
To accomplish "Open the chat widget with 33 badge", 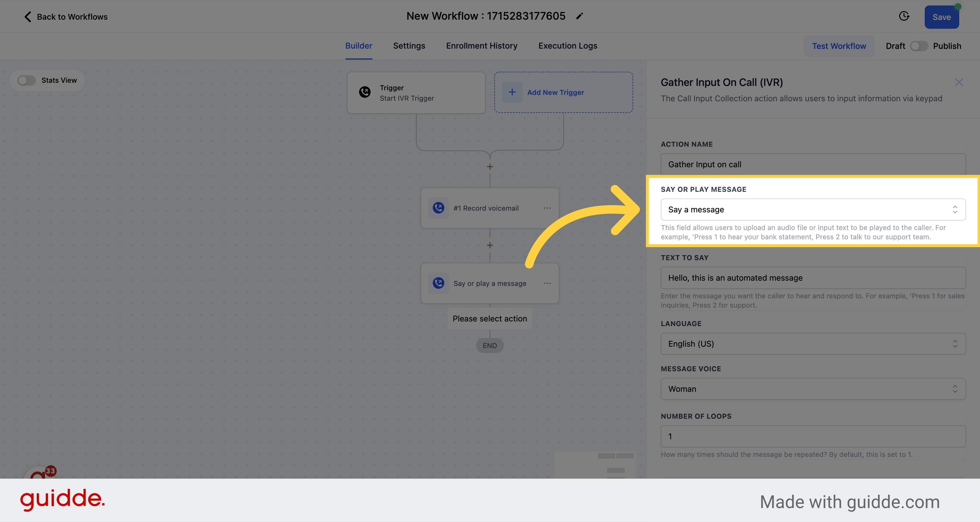I will [x=40, y=472].
